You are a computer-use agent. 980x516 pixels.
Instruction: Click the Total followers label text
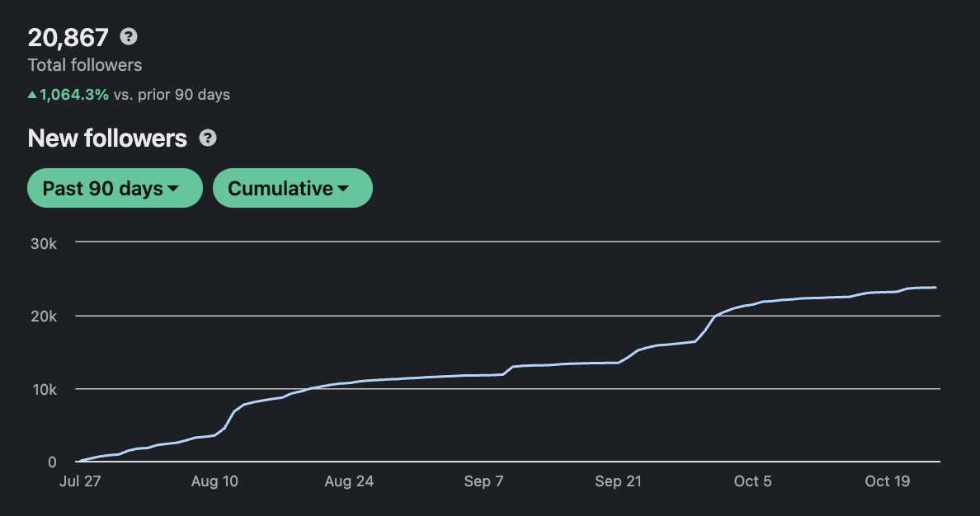(x=84, y=65)
